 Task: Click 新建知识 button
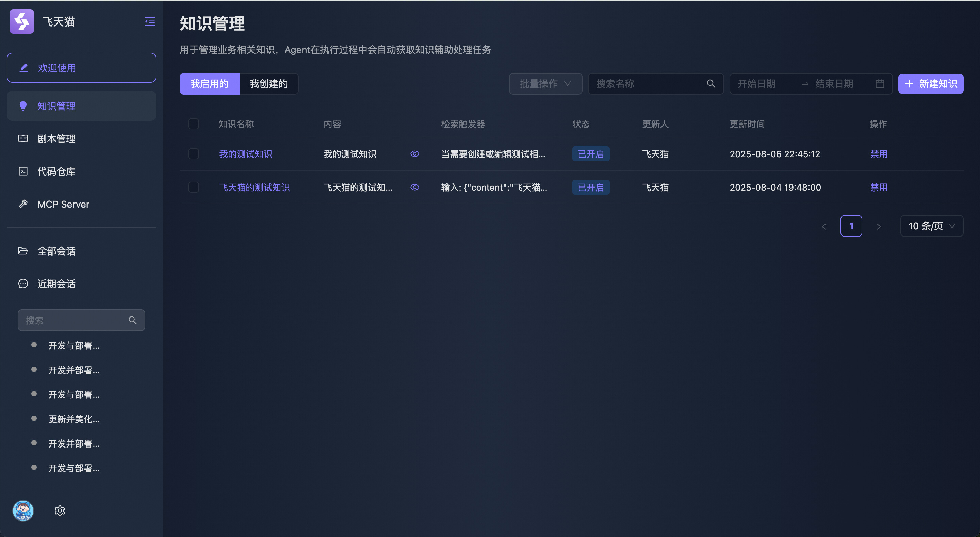(931, 84)
